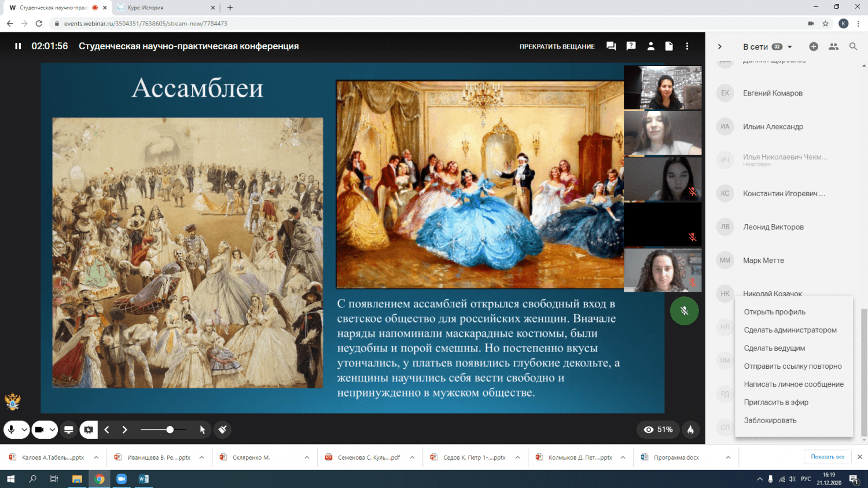The width and height of the screenshot is (868, 488).
Task: Open download options for Семенова С. pdf
Action: tap(412, 457)
